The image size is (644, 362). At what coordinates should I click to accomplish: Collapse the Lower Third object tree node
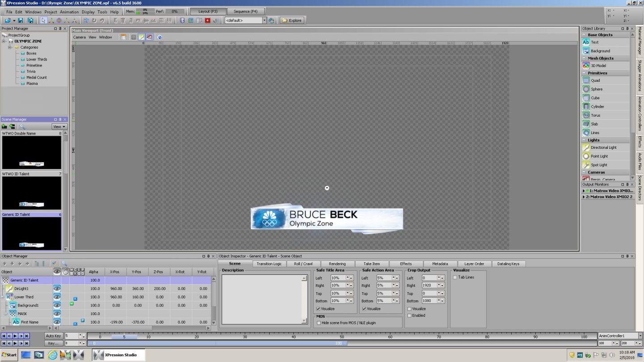[x=3, y=297]
